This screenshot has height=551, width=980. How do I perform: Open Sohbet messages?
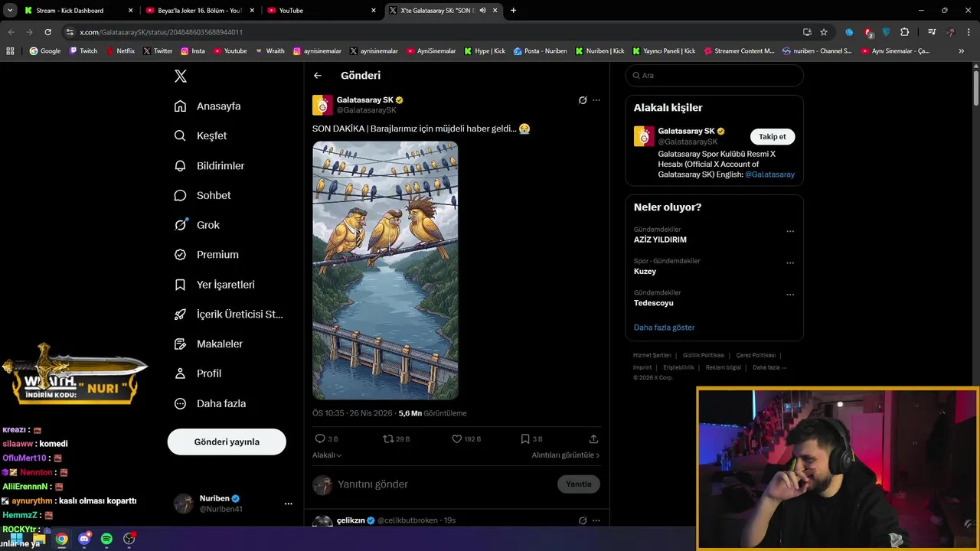(x=202, y=195)
